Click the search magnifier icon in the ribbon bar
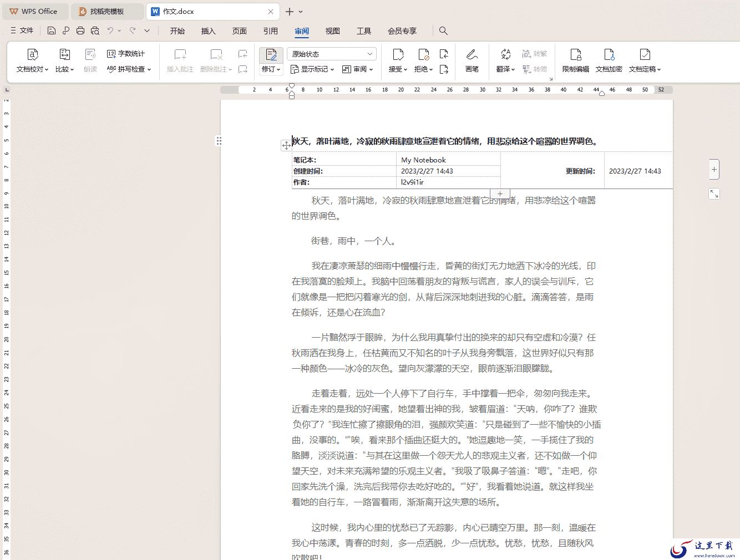The image size is (740, 560). point(443,30)
